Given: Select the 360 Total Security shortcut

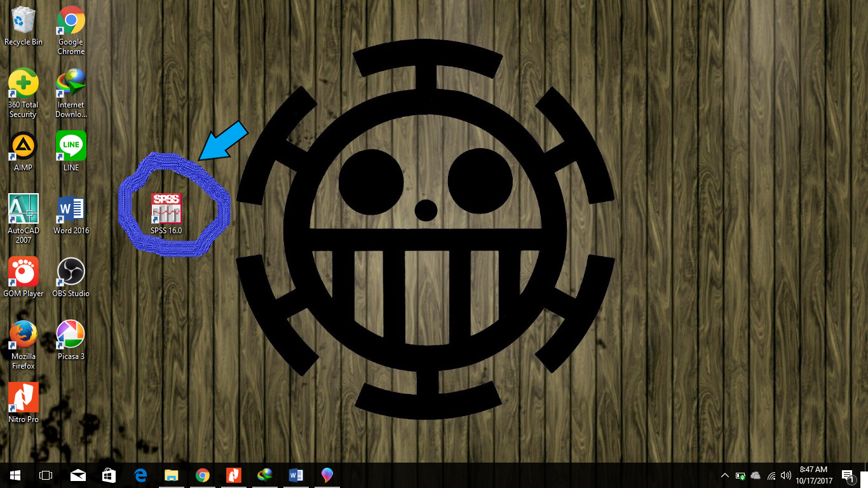Looking at the screenshot, I should [24, 93].
